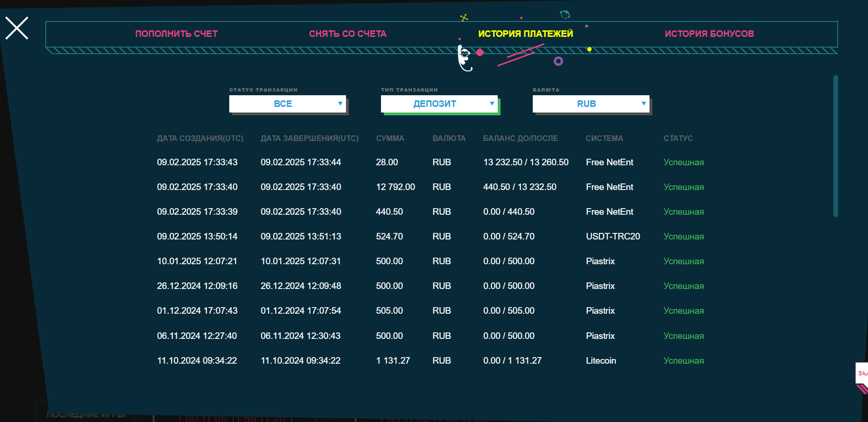
Task: Open the Тип транзакции dropdown showing ДЕПОЗИТ
Action: click(439, 104)
